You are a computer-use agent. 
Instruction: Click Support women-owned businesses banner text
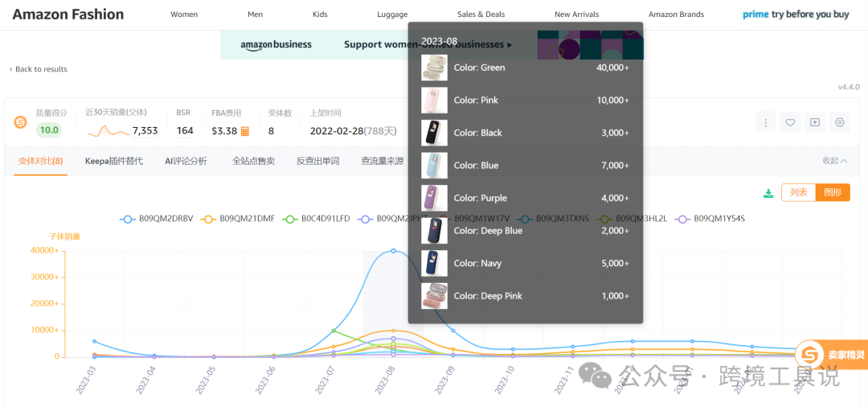[428, 44]
